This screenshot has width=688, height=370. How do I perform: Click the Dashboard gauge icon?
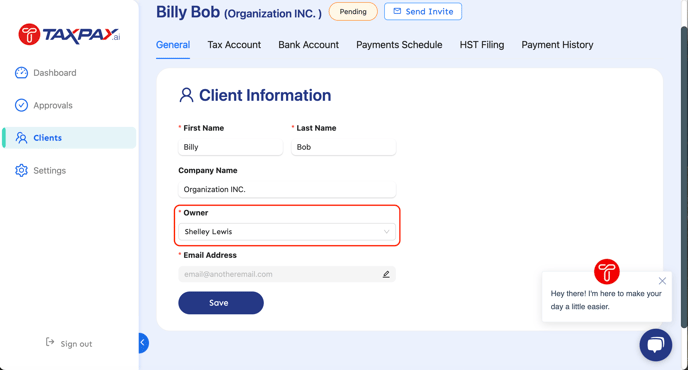point(21,73)
